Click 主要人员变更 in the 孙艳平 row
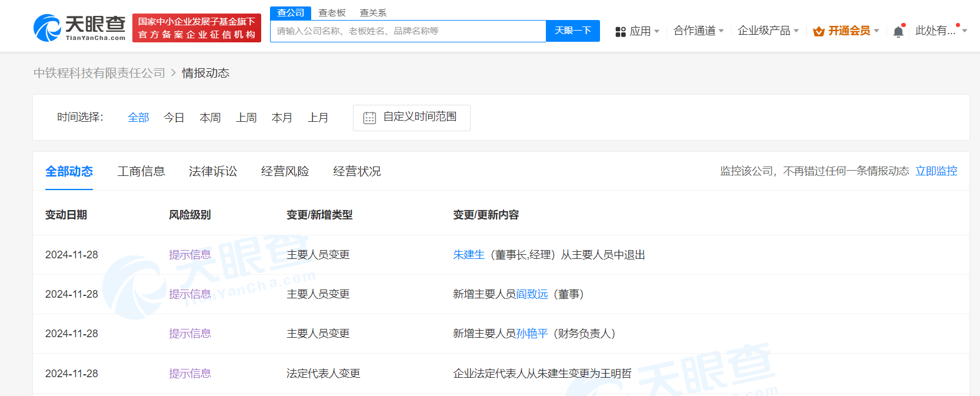This screenshot has width=980, height=396. tap(318, 334)
